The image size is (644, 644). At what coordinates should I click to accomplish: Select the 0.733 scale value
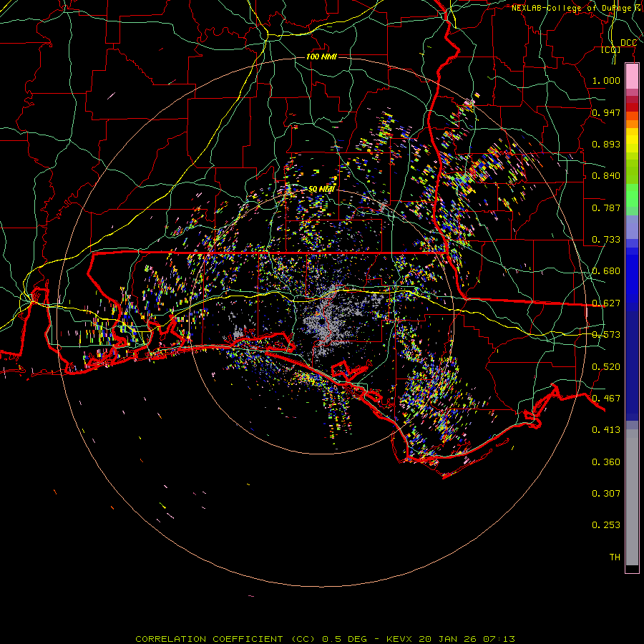[606, 240]
